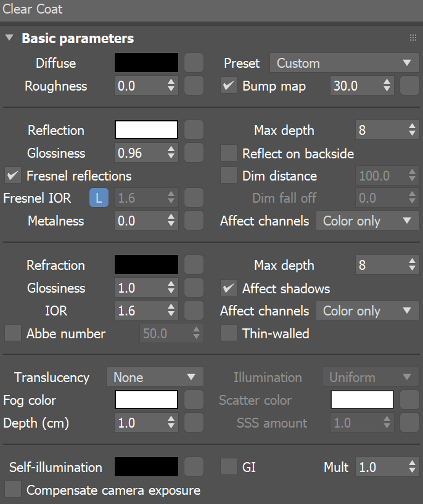The height and width of the screenshot is (504, 423).
Task: Disable the Bump map checkbox
Action: pos(228,86)
